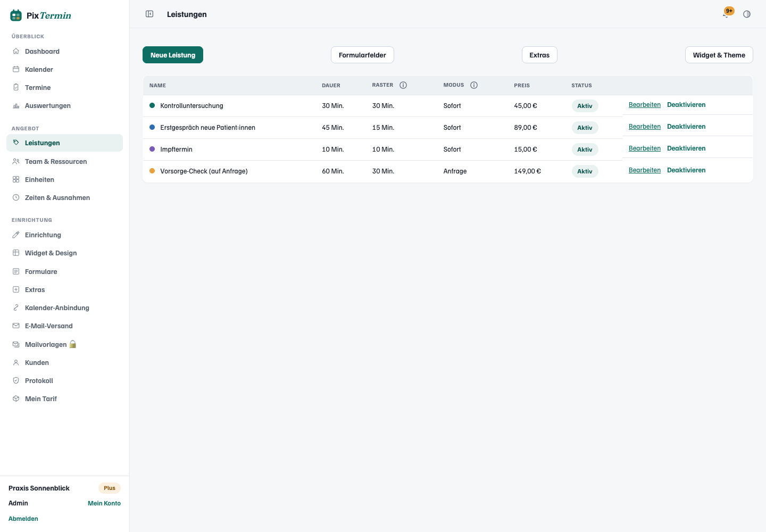Open Widget & Theme button
Image resolution: width=766 pixels, height=532 pixels.
pyautogui.click(x=719, y=55)
